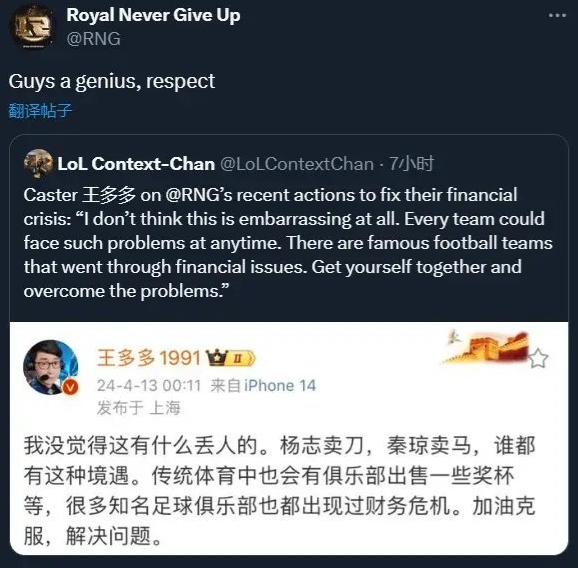Click the 来自 iPhone 14 source label
This screenshot has width=578, height=568.
point(263,386)
